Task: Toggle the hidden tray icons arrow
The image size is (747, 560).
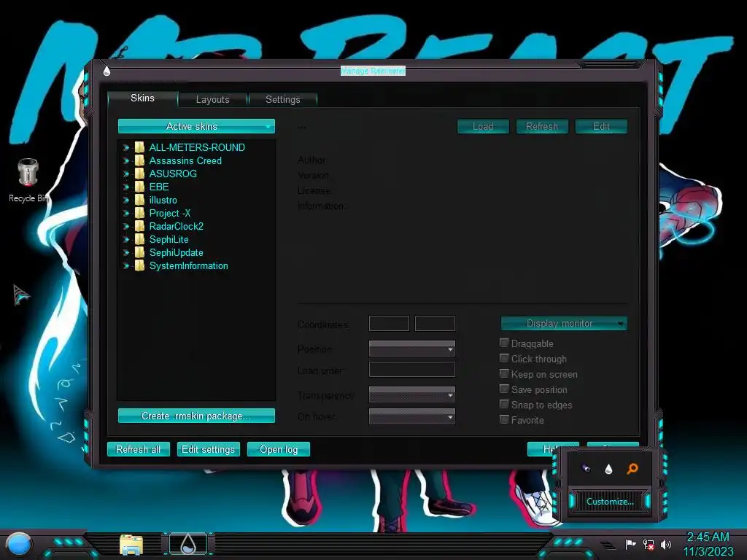Action: [x=607, y=545]
